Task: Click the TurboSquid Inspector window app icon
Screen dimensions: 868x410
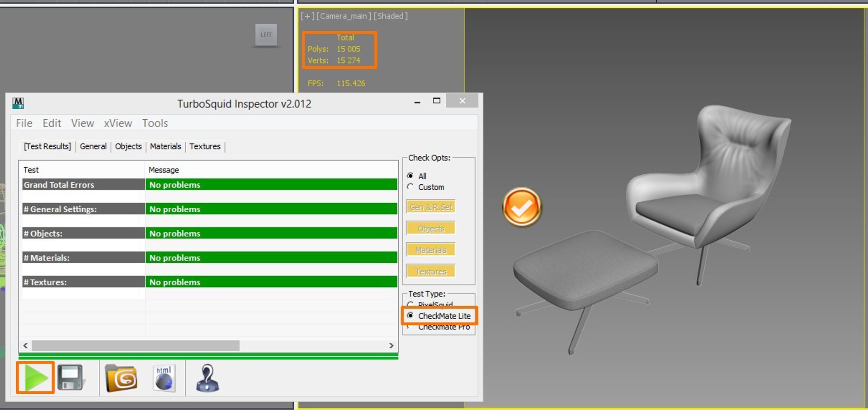Action: (18, 103)
